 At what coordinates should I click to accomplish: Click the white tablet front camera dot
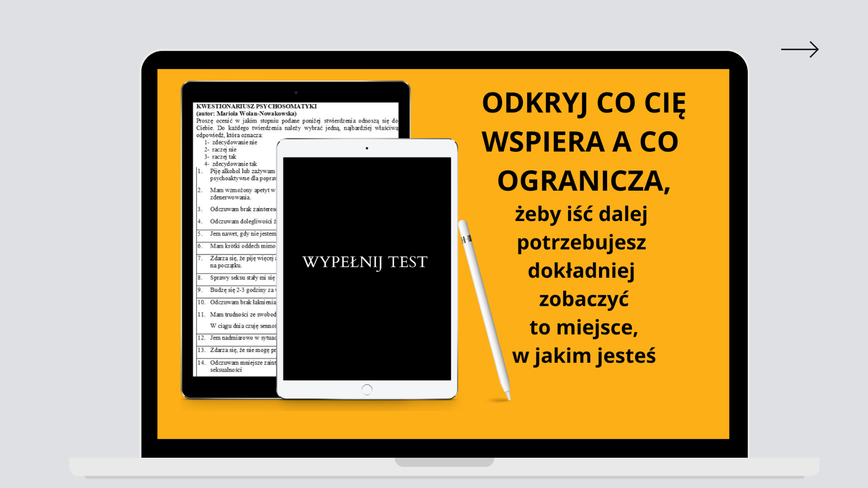[367, 148]
